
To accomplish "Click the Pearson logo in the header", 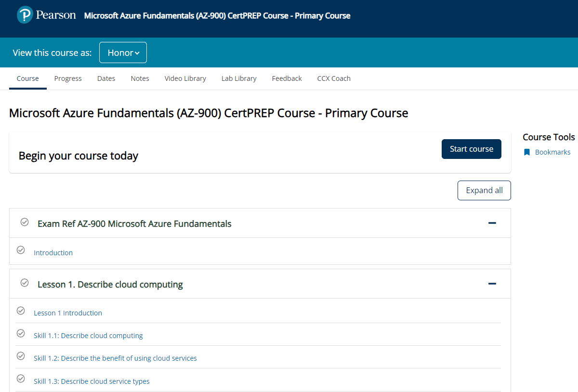I will [x=46, y=15].
